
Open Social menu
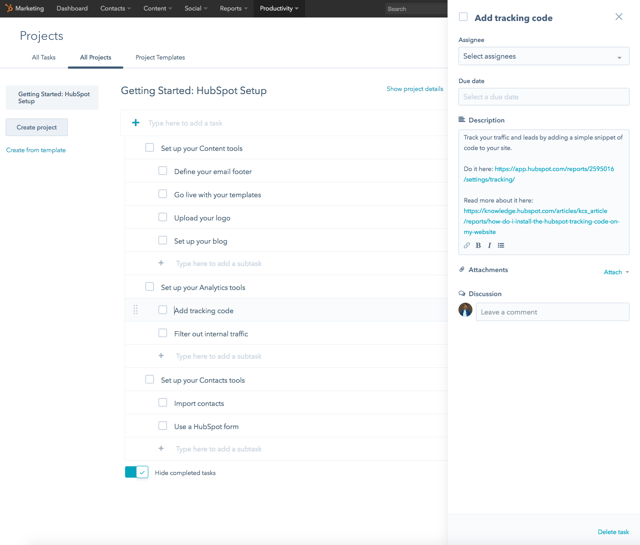coord(196,9)
